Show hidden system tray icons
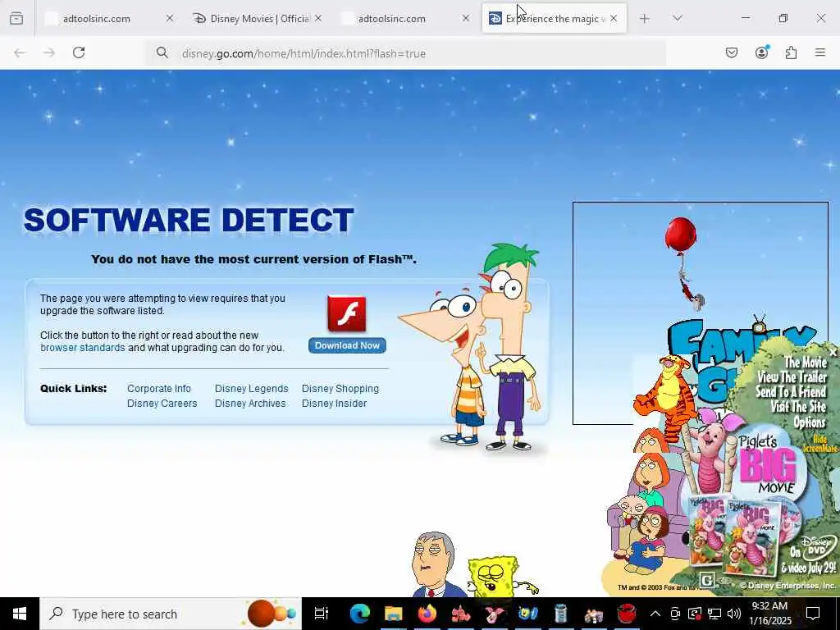The width and height of the screenshot is (840, 630). [x=655, y=614]
